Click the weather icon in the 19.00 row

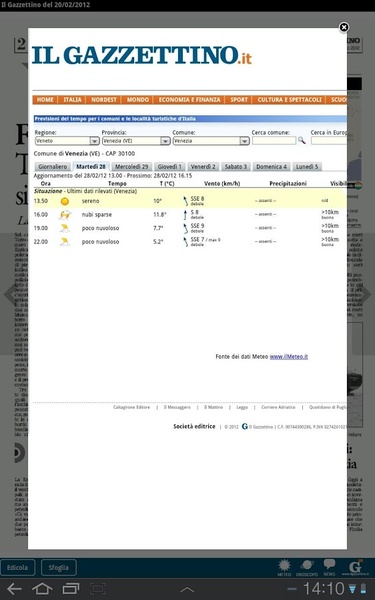click(65, 228)
